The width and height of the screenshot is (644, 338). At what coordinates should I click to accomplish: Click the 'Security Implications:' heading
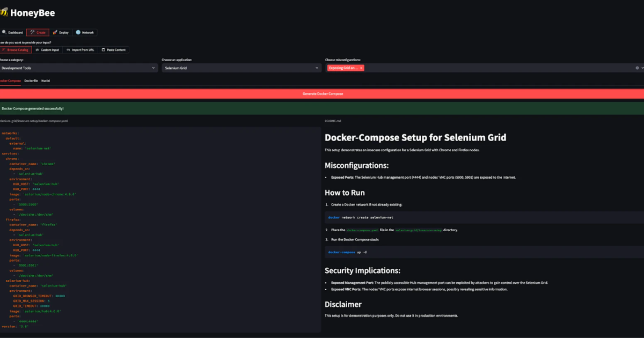362,270
